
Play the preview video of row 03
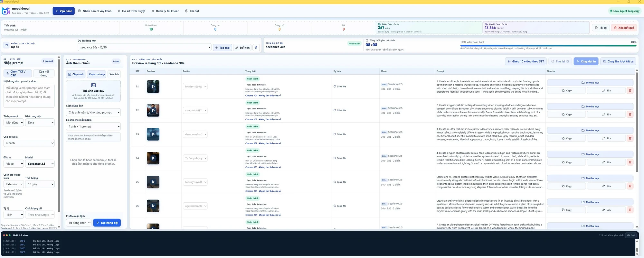point(153,134)
